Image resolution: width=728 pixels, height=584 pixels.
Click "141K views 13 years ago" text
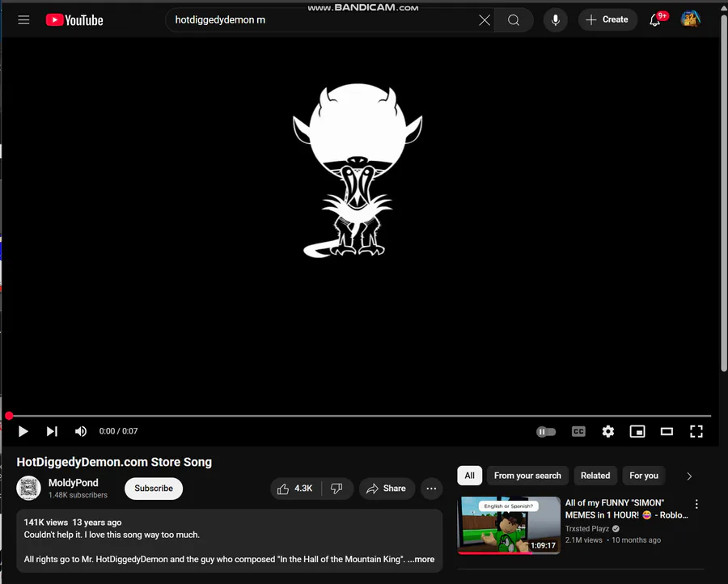(x=73, y=523)
